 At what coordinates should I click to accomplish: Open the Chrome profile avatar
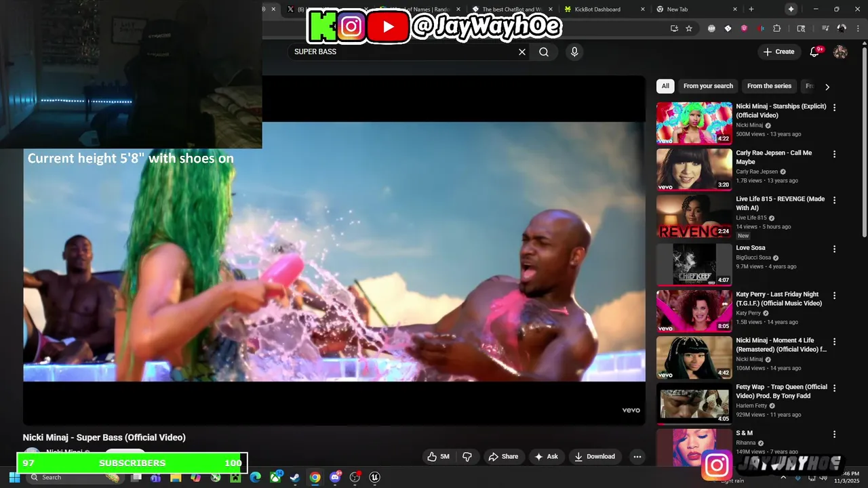coord(842,28)
